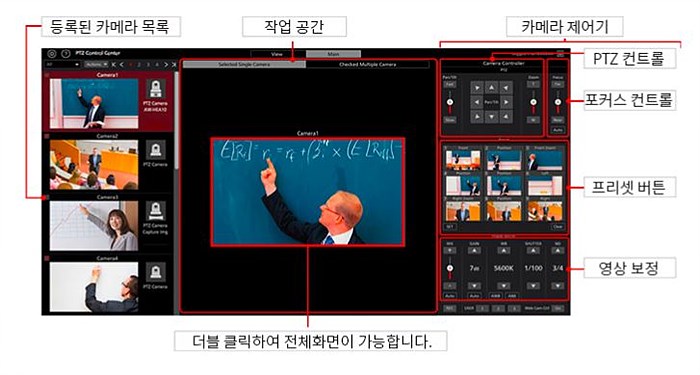This screenshot has height=375, width=700.
Task: Click the tilt up arrow in Pan/Tilt pad
Action: tap(491, 88)
